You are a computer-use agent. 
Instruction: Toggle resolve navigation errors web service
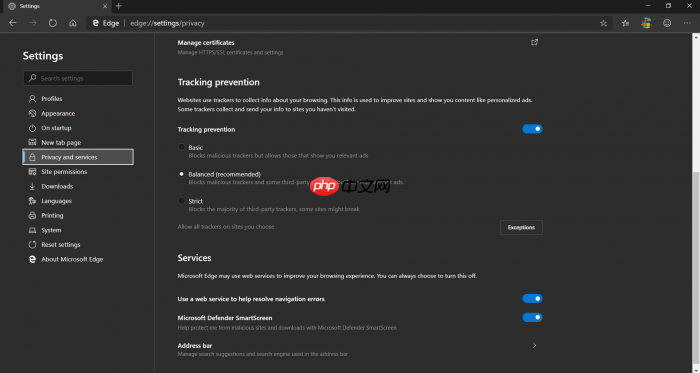pos(532,298)
